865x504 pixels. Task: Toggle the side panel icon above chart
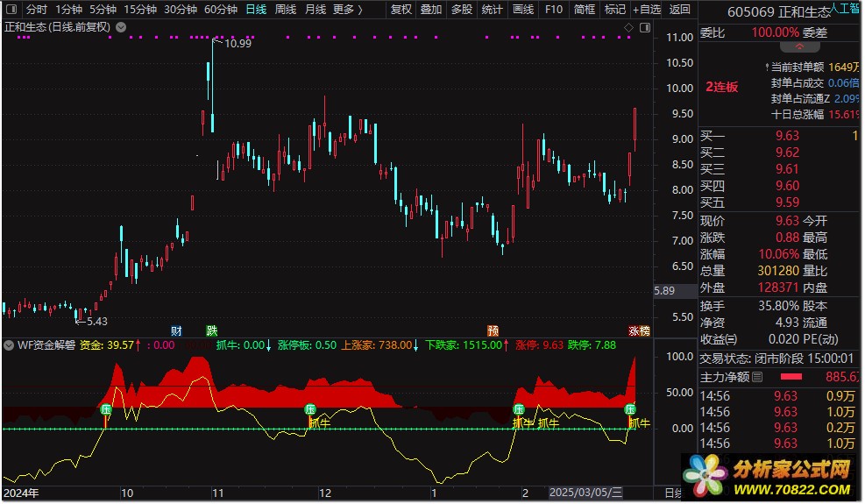(x=645, y=27)
